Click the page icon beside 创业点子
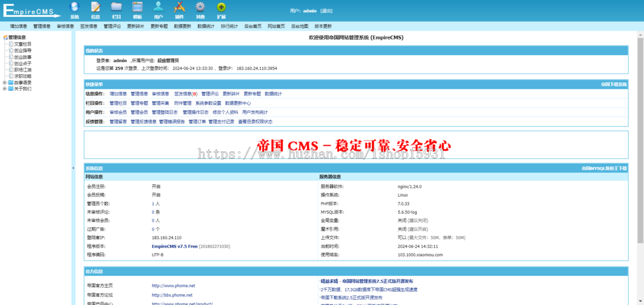This screenshot has height=305, width=644. (11, 63)
